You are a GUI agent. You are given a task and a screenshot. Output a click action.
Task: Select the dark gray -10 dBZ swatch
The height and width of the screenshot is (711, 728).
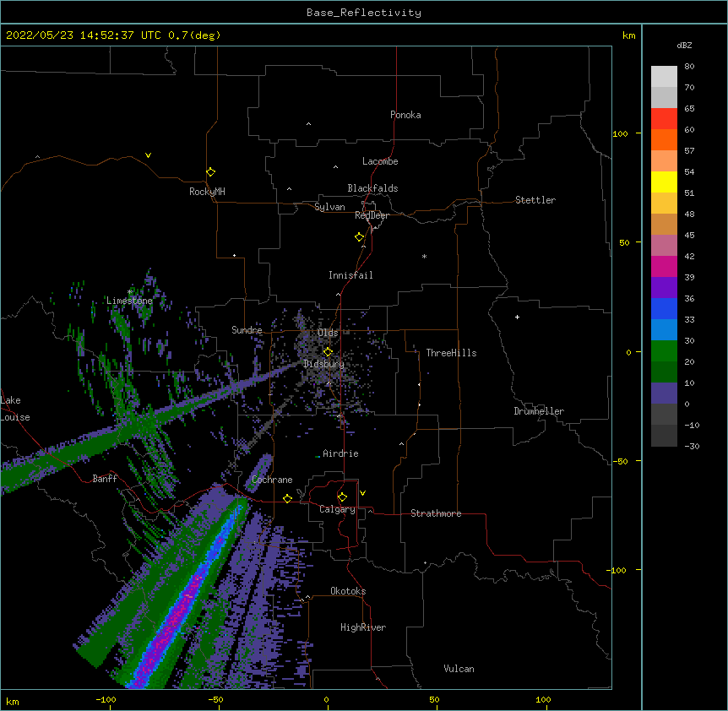tap(664, 436)
